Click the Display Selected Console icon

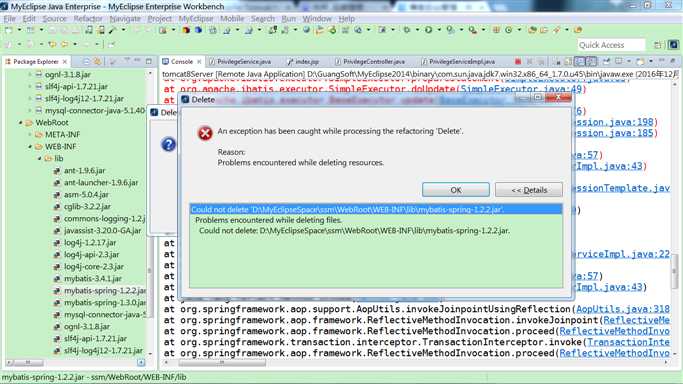(619, 61)
